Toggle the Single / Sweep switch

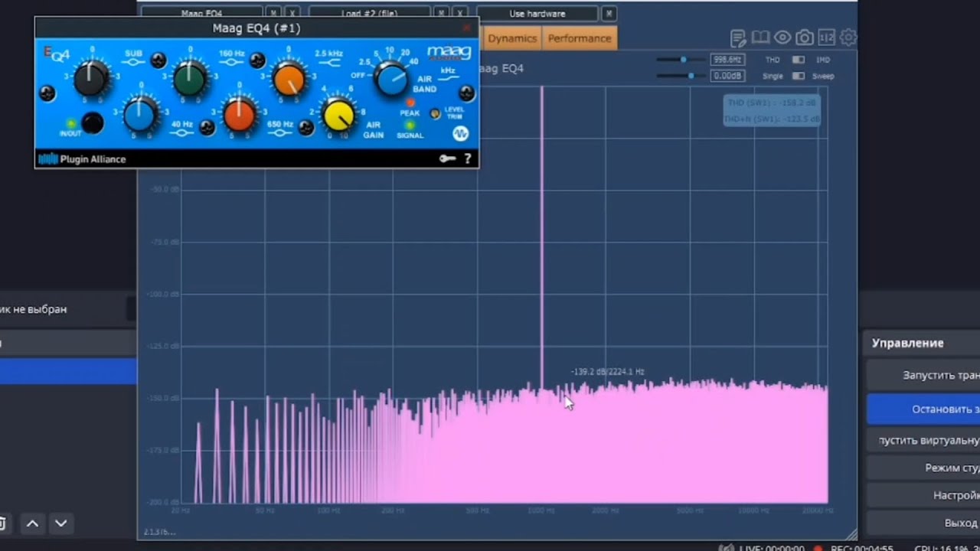(x=799, y=76)
